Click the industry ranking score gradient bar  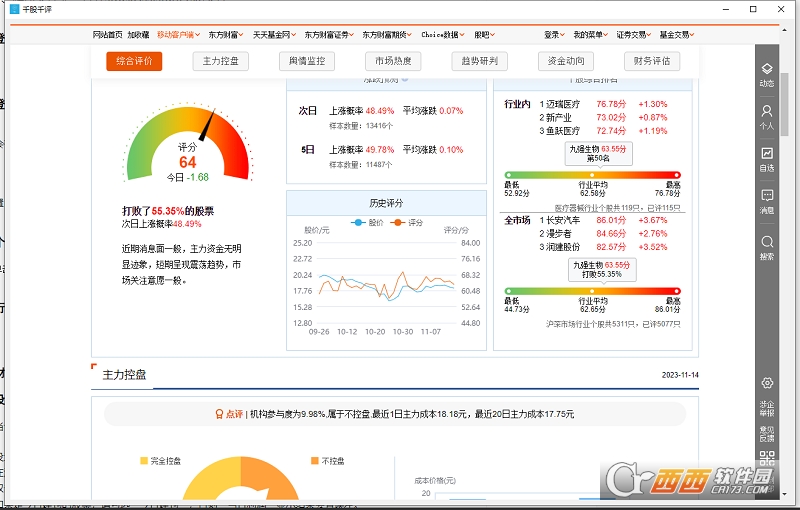pos(592,175)
